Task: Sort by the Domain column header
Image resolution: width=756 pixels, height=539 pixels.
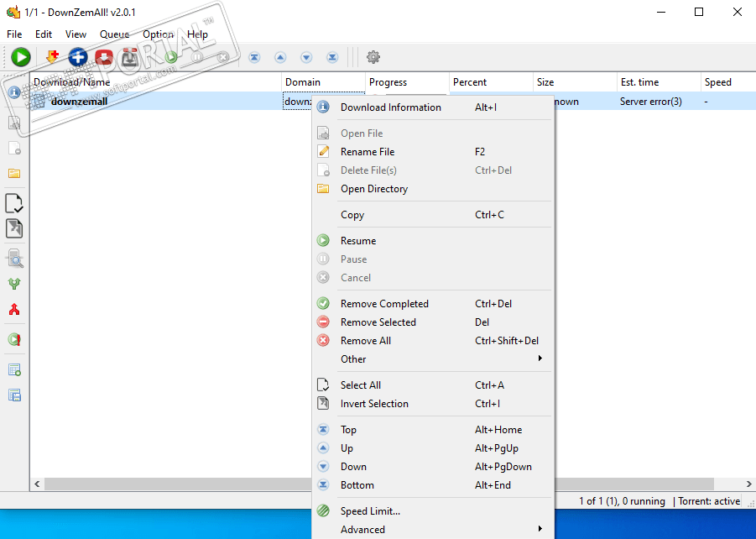Action: pyautogui.click(x=323, y=82)
